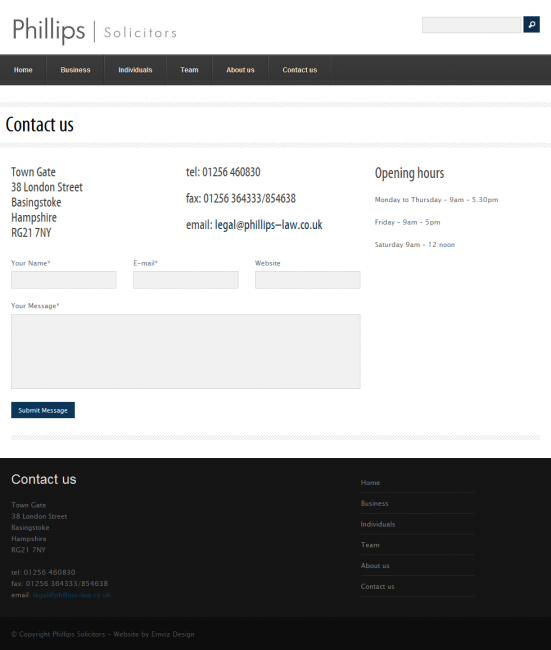Click the footer email address link
The height and width of the screenshot is (650, 551).
(x=71, y=595)
